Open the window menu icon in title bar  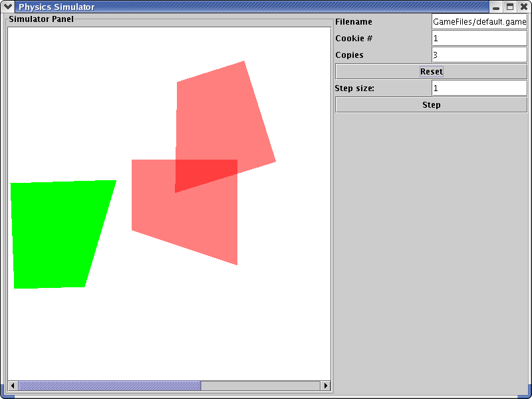(x=7, y=7)
